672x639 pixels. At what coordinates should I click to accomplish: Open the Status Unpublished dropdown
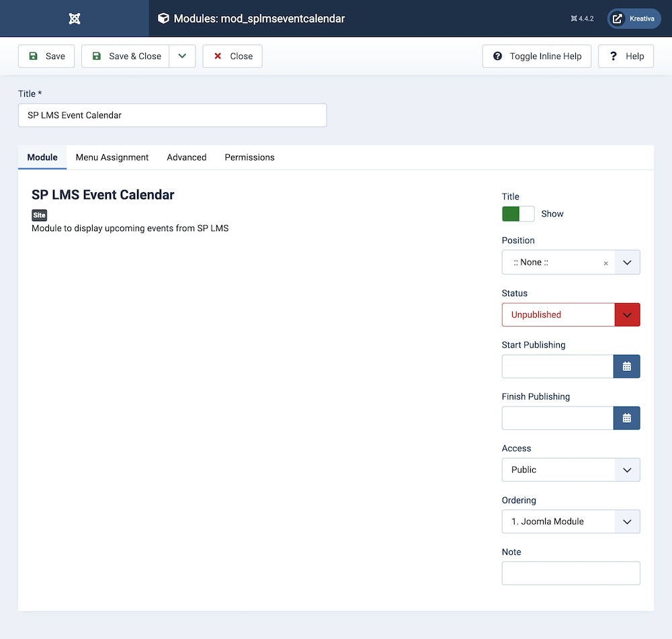point(571,314)
